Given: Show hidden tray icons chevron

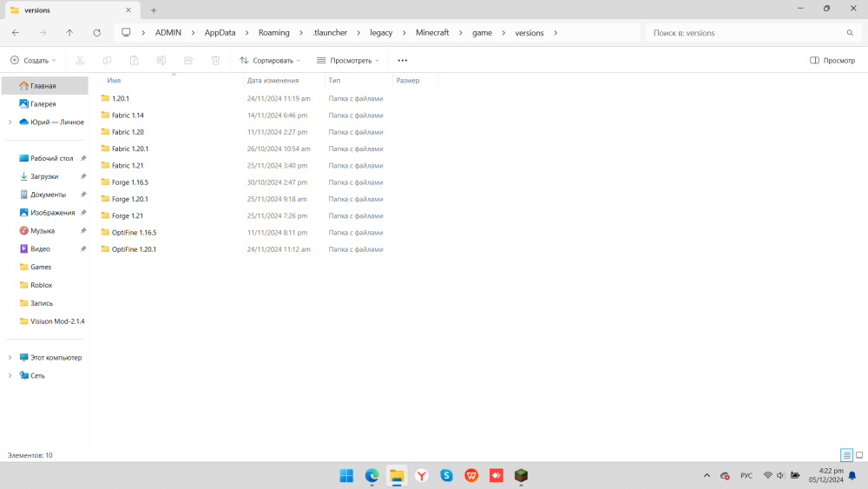Looking at the screenshot, I should tap(707, 476).
